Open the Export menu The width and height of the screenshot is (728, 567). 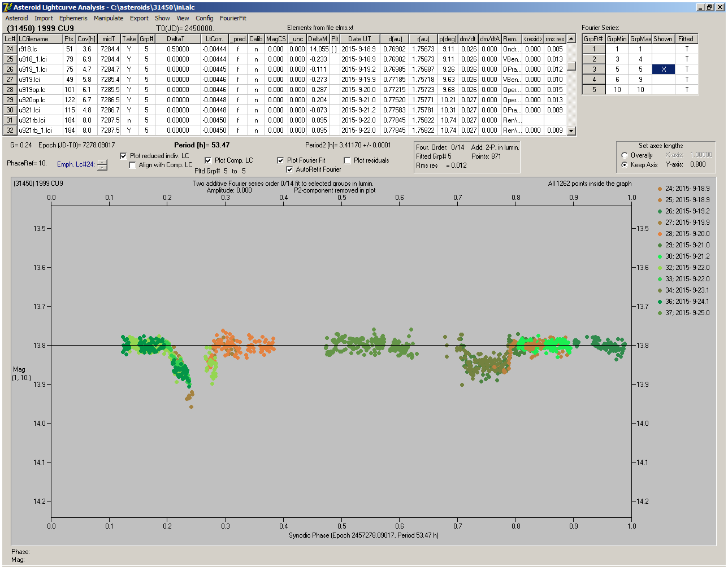tap(139, 18)
